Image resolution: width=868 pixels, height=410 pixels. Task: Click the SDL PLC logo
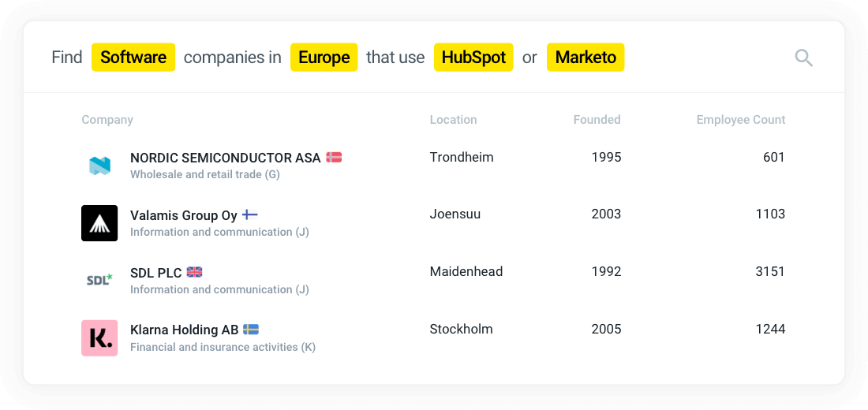[x=99, y=280]
